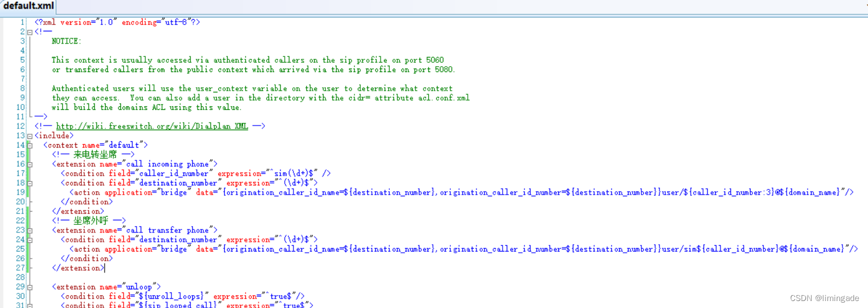Screen dimensions: 868x308
Task: Collapse the "unloop" extension fold at line 29
Action: pos(30,287)
